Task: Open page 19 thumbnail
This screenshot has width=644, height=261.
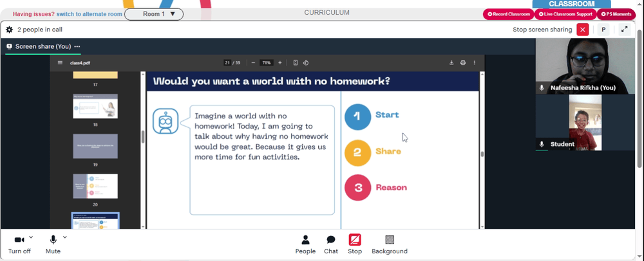Action: pos(95,146)
